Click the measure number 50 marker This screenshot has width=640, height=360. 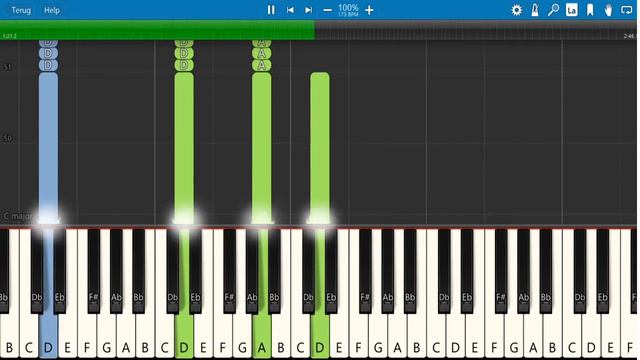click(7, 138)
